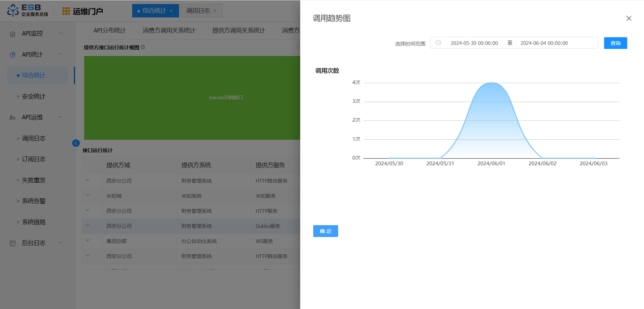The height and width of the screenshot is (309, 644).
Task: Open the 运维门户 grid menu icon
Action: 66,11
